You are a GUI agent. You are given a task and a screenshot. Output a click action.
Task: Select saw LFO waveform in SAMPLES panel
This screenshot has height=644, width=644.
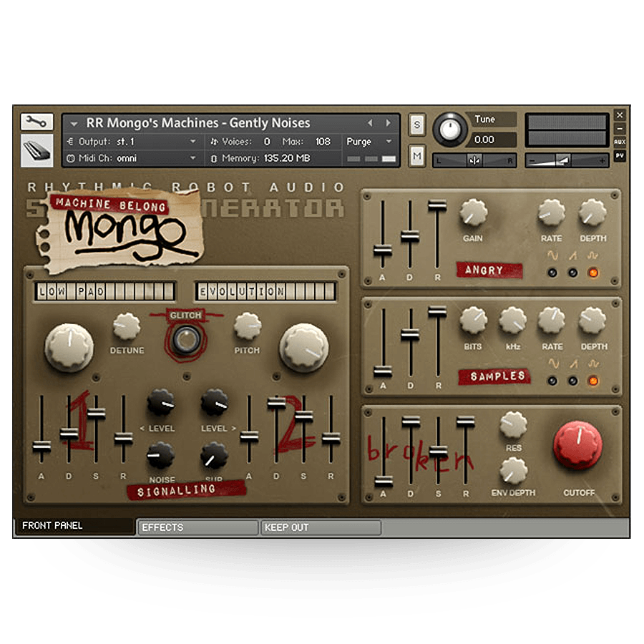(572, 381)
